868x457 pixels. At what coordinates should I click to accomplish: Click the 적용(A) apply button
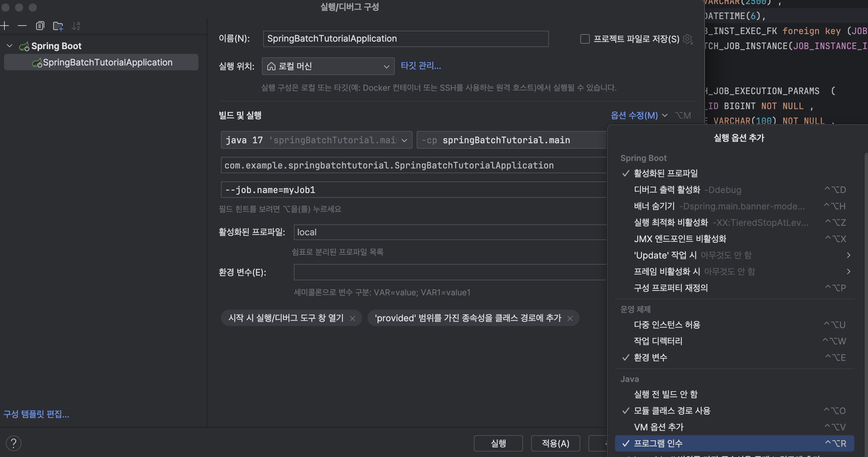click(x=555, y=443)
